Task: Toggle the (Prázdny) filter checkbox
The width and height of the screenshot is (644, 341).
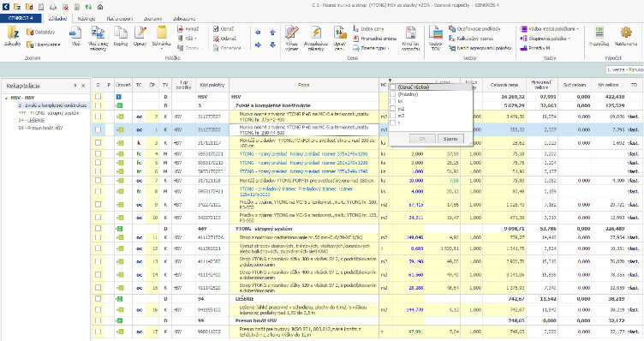Action: 392,94
